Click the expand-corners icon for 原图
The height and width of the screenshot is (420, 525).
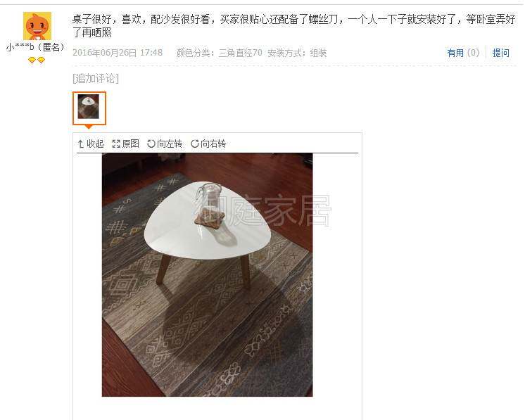click(116, 144)
